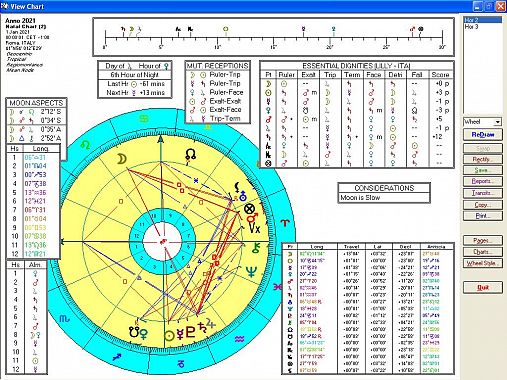
Task: Click the ReDraw button
Action: [x=483, y=135]
